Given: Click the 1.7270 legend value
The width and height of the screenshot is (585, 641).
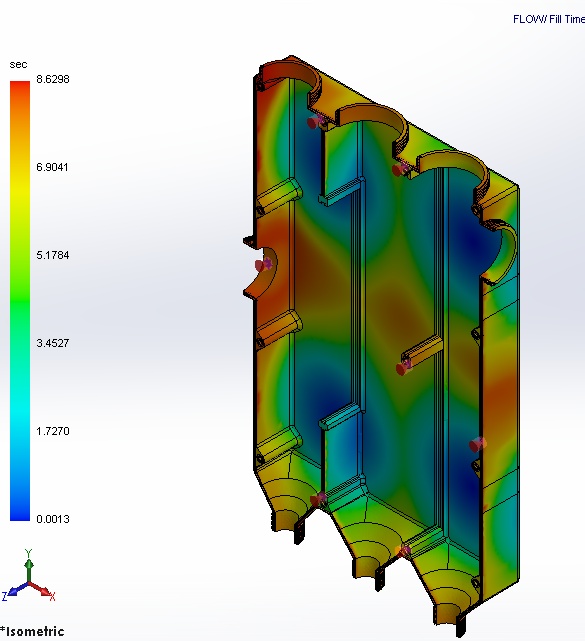Looking at the screenshot, I should pyautogui.click(x=53, y=431).
